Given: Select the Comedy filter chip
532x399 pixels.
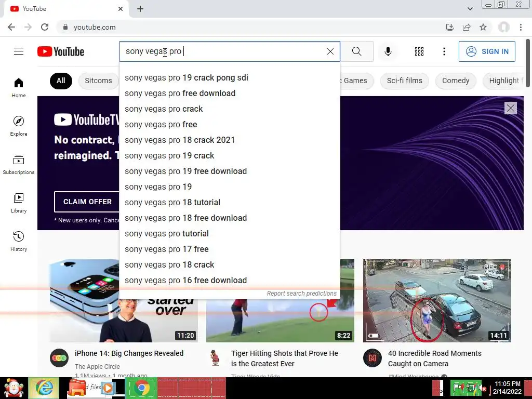Looking at the screenshot, I should [x=456, y=81].
